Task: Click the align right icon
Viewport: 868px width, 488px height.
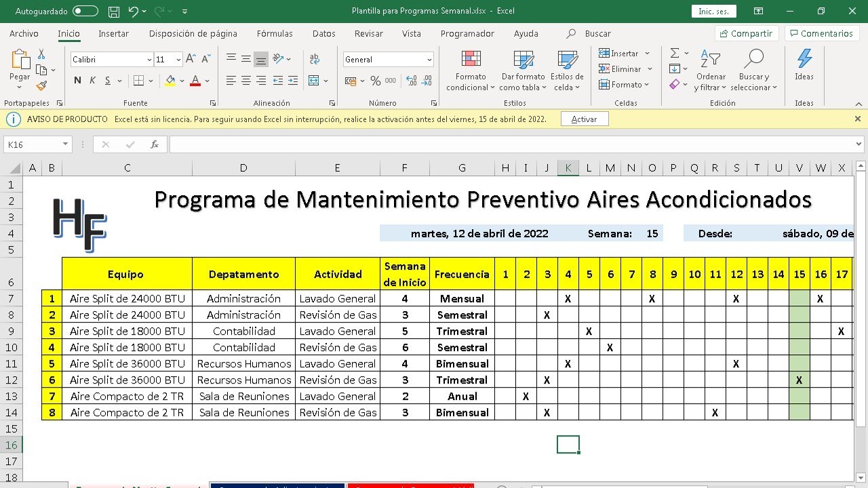Action: [x=260, y=81]
